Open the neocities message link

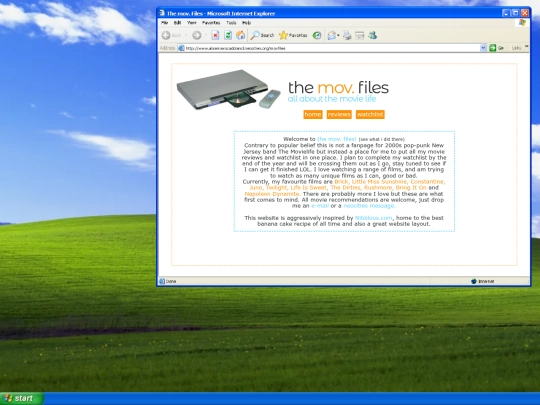click(x=369, y=206)
